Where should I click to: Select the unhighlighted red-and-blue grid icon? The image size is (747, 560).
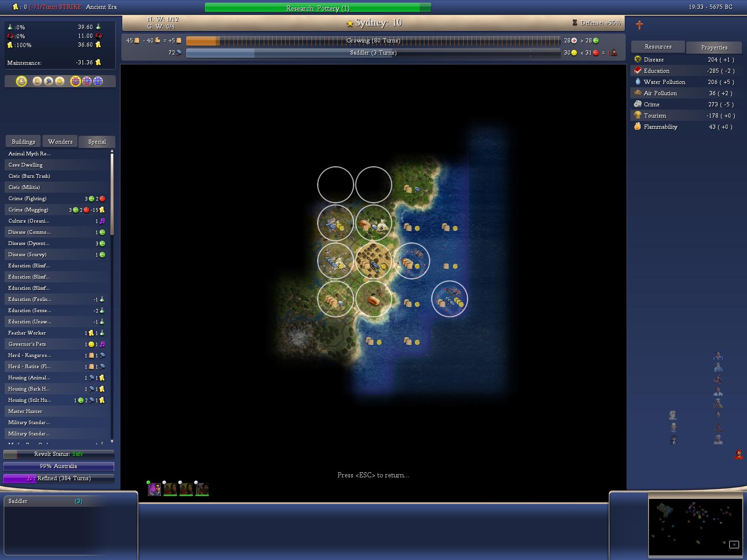[87, 81]
